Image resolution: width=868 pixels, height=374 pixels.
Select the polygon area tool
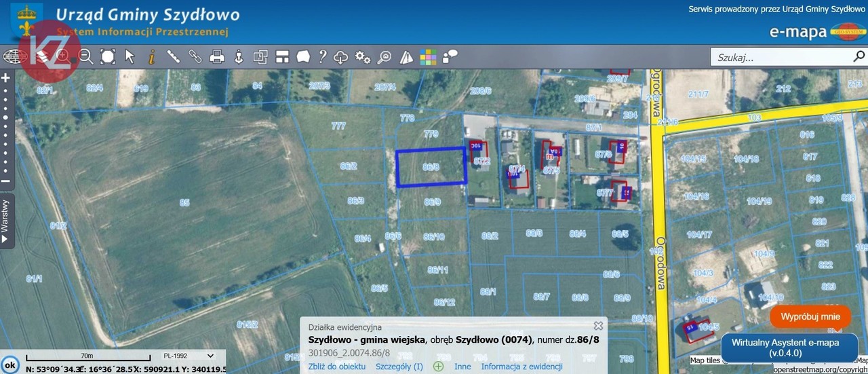[x=303, y=56]
